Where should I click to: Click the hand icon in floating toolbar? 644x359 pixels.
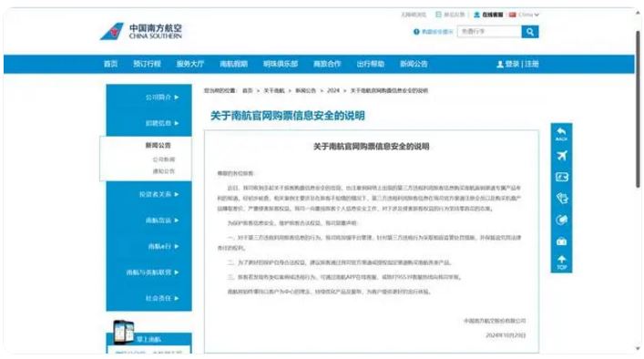561,199
